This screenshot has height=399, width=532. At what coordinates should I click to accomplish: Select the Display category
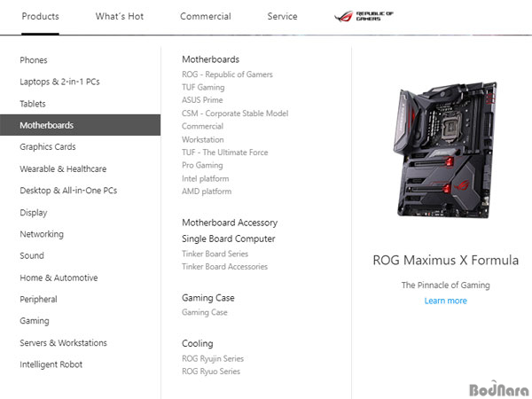pyautogui.click(x=34, y=213)
